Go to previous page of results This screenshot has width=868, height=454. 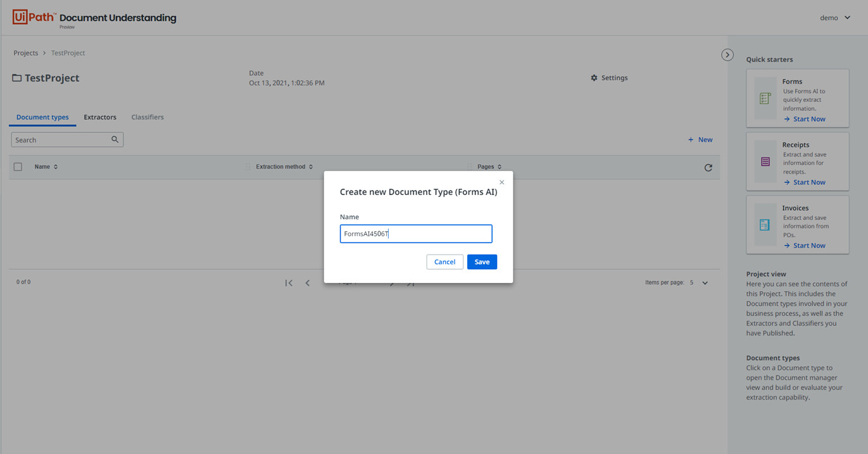coord(308,283)
